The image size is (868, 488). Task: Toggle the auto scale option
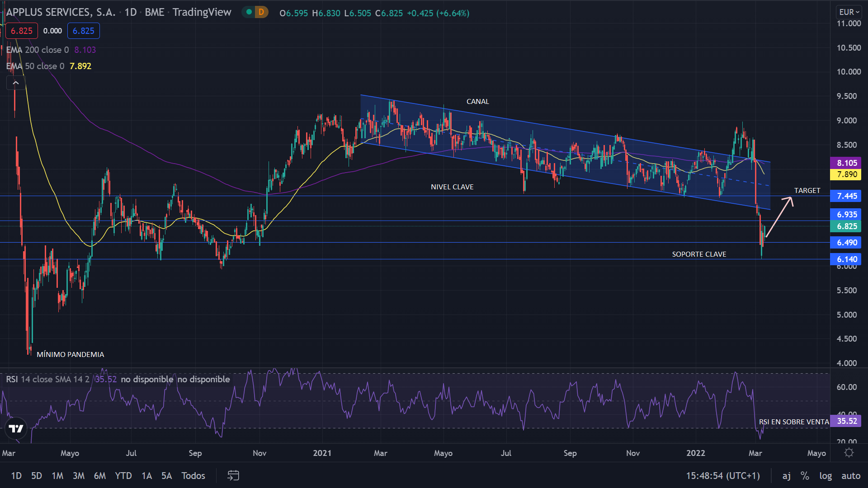tap(851, 475)
